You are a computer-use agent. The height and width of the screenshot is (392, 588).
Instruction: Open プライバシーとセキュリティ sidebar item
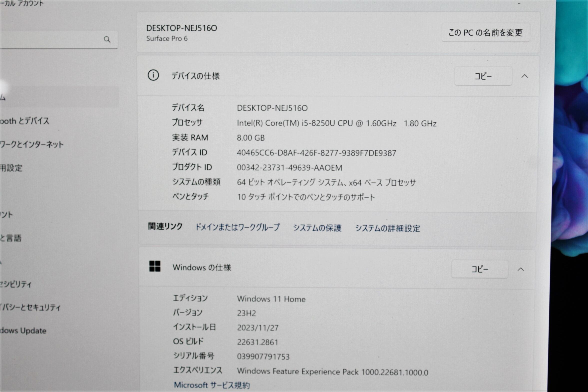[30, 307]
